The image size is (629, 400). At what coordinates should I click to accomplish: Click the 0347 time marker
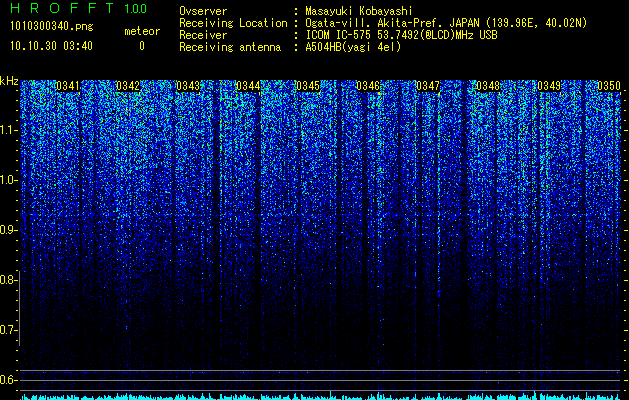pyautogui.click(x=428, y=86)
